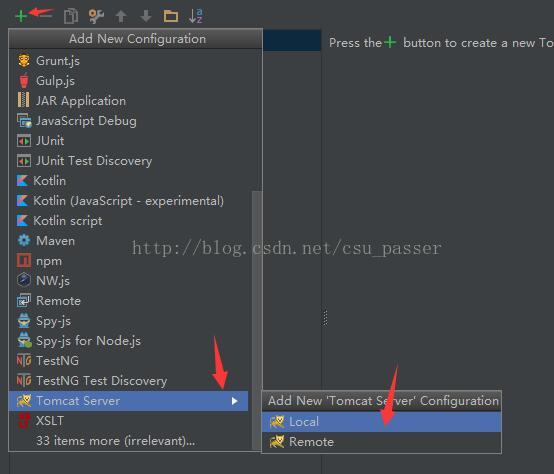
Task: Open the Edit Defaults wrench icon
Action: [x=96, y=16]
